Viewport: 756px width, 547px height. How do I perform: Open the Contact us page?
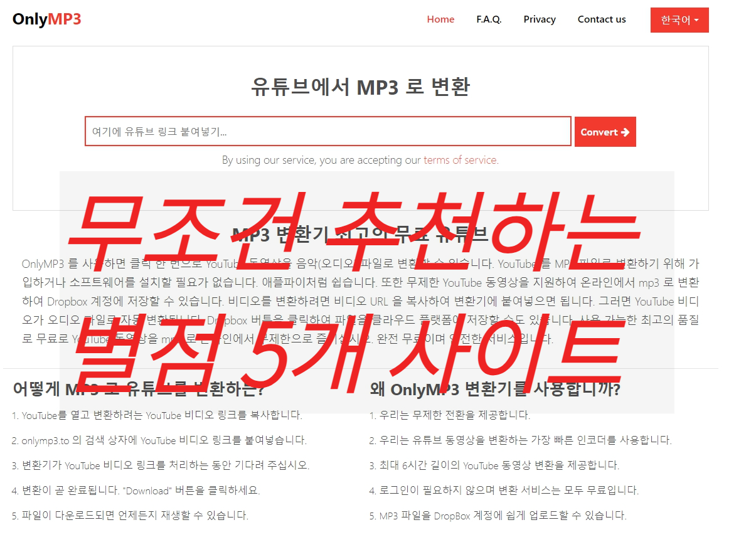(601, 19)
